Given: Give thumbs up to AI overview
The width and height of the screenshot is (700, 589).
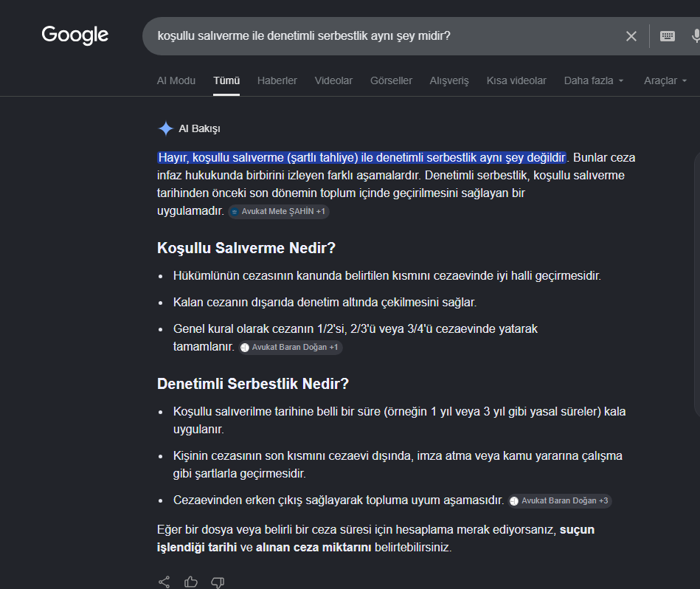Looking at the screenshot, I should pos(190,582).
